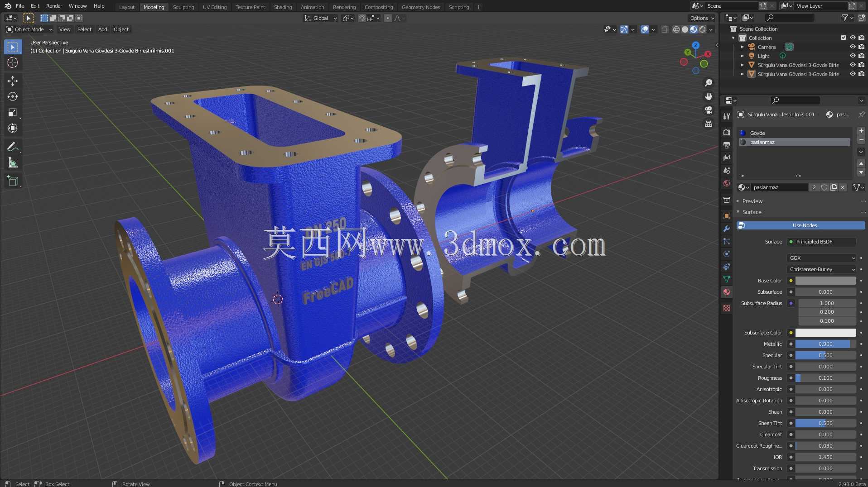Open the View Layer properties tab

coord(727,158)
